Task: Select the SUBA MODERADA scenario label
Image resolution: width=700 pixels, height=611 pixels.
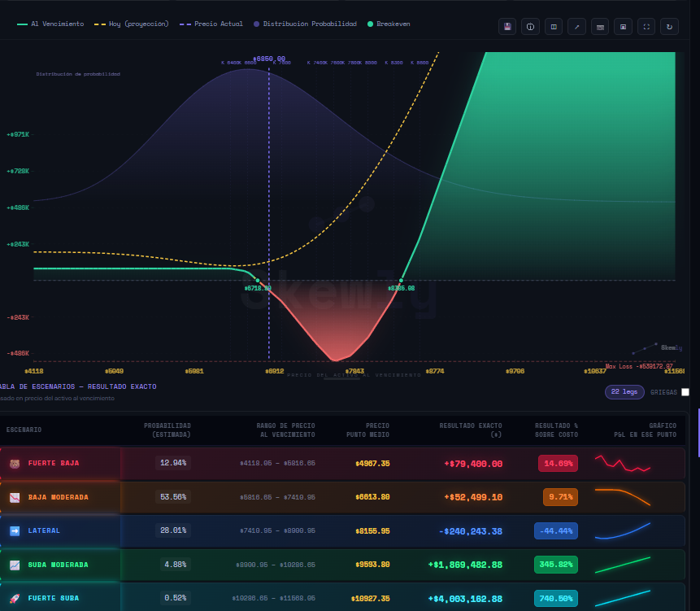Action: 58,565
